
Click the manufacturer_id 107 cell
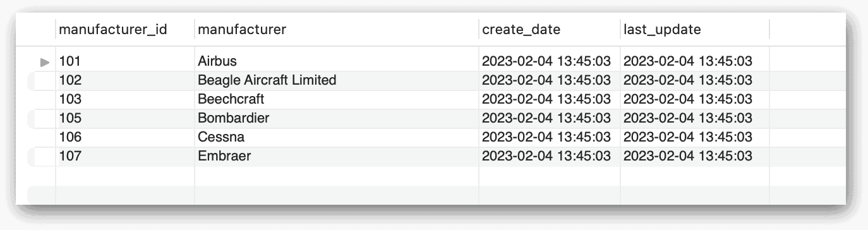(125, 156)
